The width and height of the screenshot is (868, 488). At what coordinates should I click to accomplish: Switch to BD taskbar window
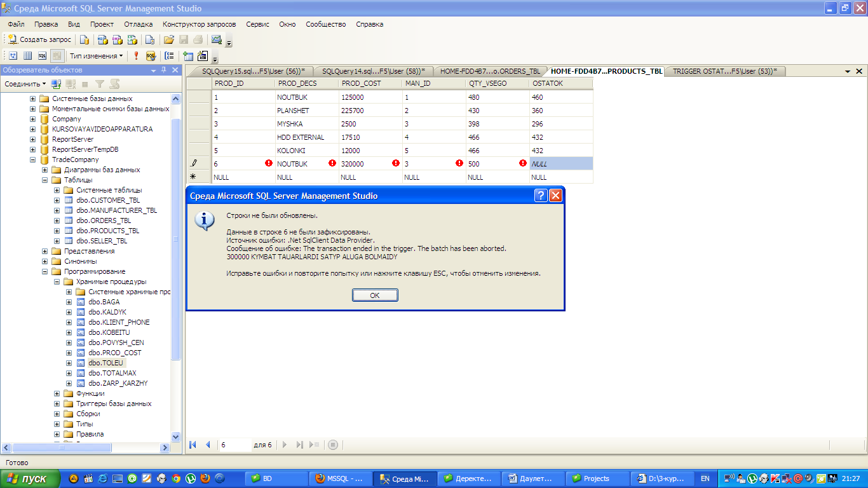point(275,478)
